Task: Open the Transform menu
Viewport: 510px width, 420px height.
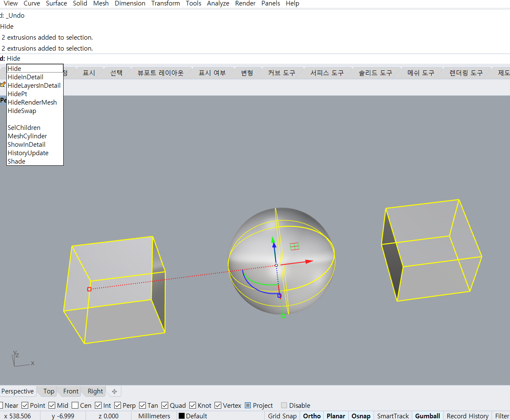Action: 165,3
